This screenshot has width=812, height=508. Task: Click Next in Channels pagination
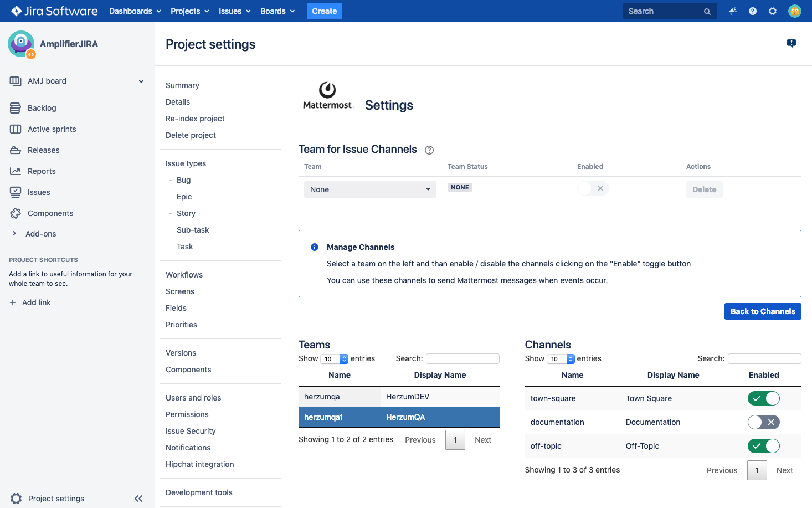tap(785, 470)
